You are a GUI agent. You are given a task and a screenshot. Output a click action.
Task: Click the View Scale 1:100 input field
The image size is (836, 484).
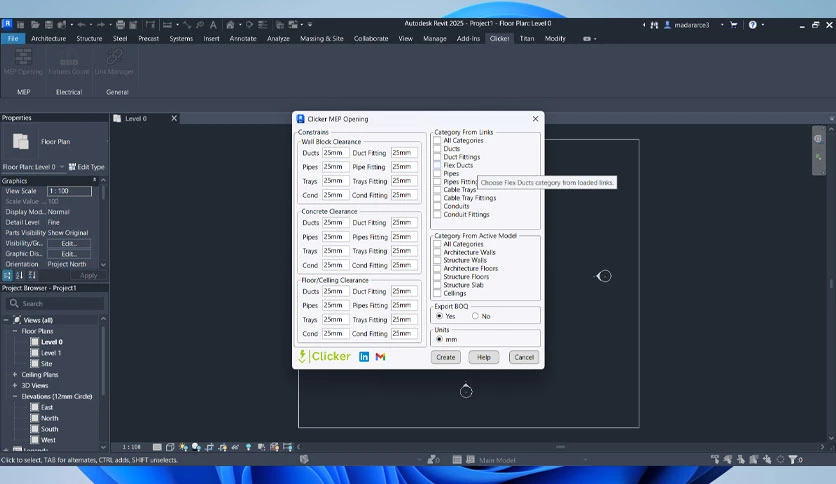pos(69,191)
